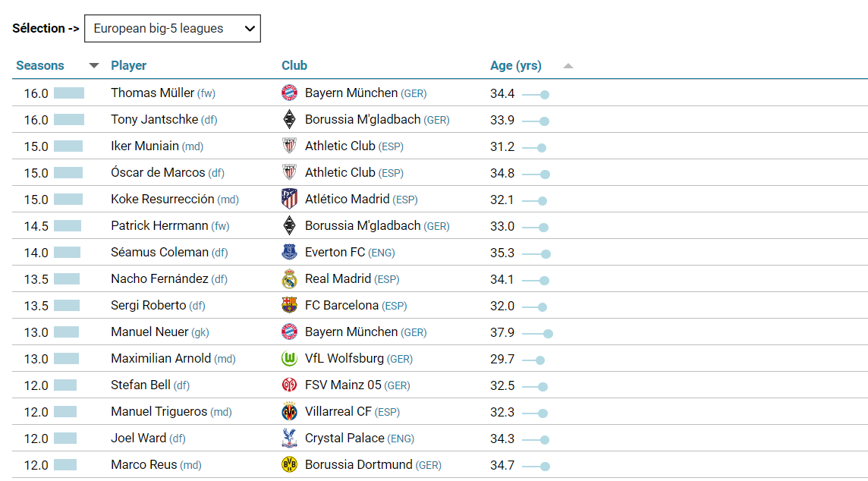868x481 pixels.
Task: Sort table by the Player column header
Action: [x=128, y=66]
